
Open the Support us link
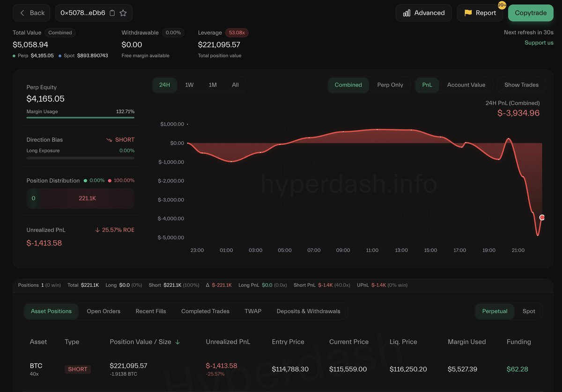[x=539, y=43]
